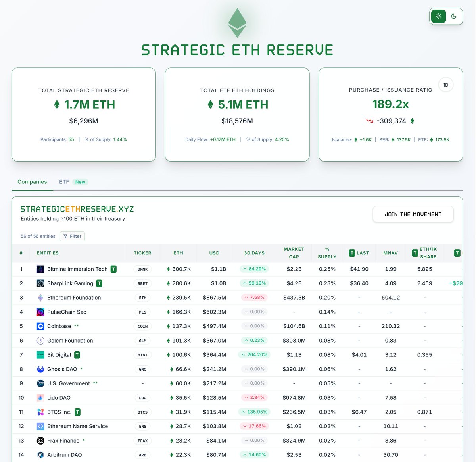Image resolution: width=476 pixels, height=462 pixels.
Task: Click the Ethereum Name Service logo
Action: [40, 426]
